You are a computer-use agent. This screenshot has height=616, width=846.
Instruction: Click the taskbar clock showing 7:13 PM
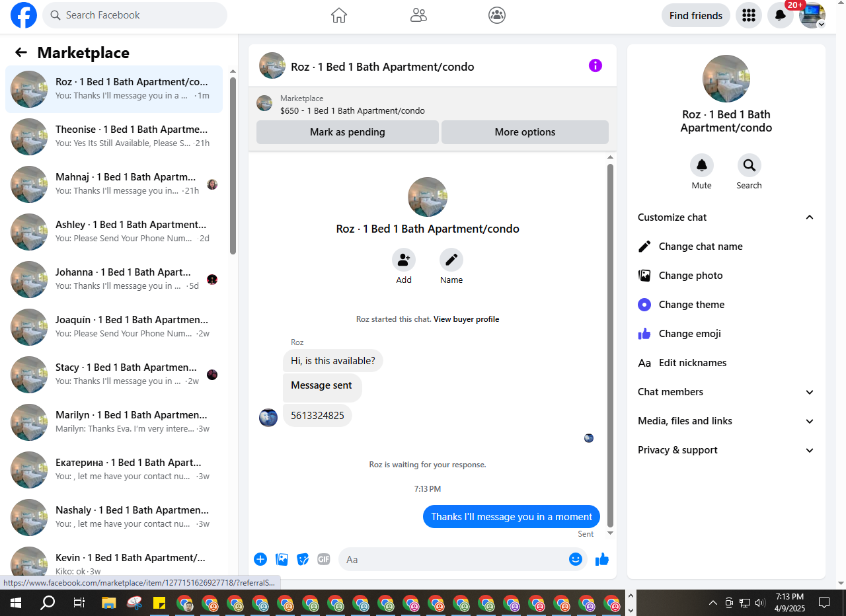tap(790, 603)
